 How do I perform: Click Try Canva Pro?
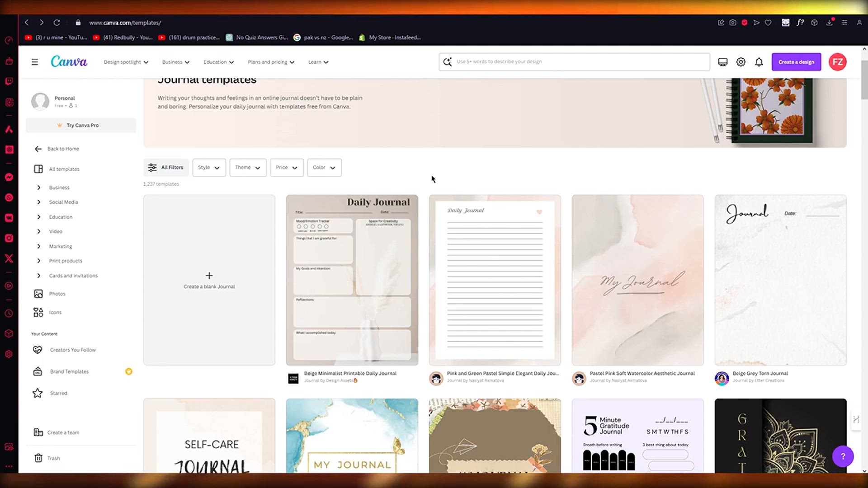(x=81, y=125)
